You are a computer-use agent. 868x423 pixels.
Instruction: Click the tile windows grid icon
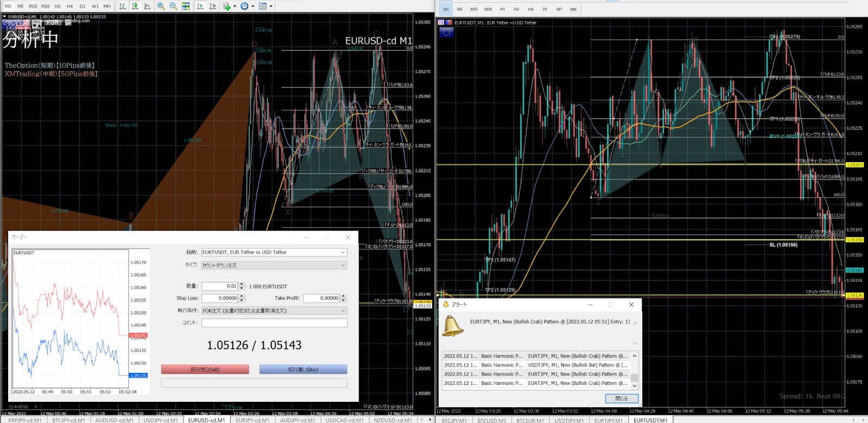coord(186,6)
